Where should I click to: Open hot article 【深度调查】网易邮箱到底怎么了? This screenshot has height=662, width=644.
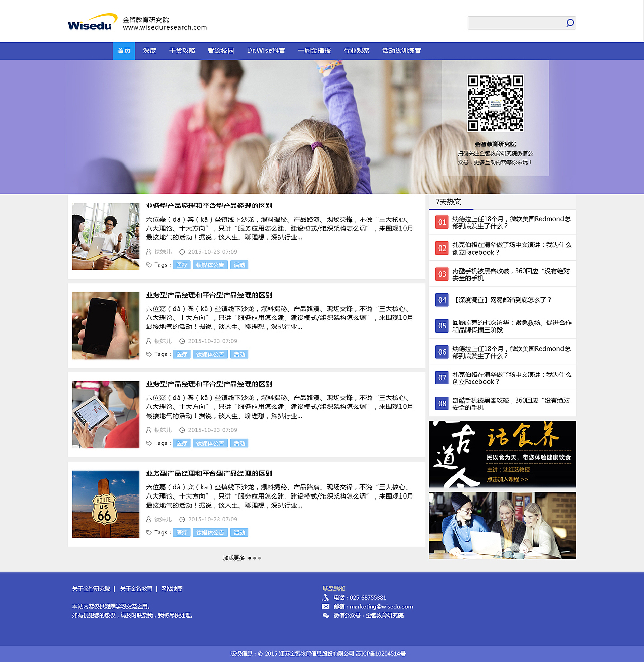tap(503, 300)
